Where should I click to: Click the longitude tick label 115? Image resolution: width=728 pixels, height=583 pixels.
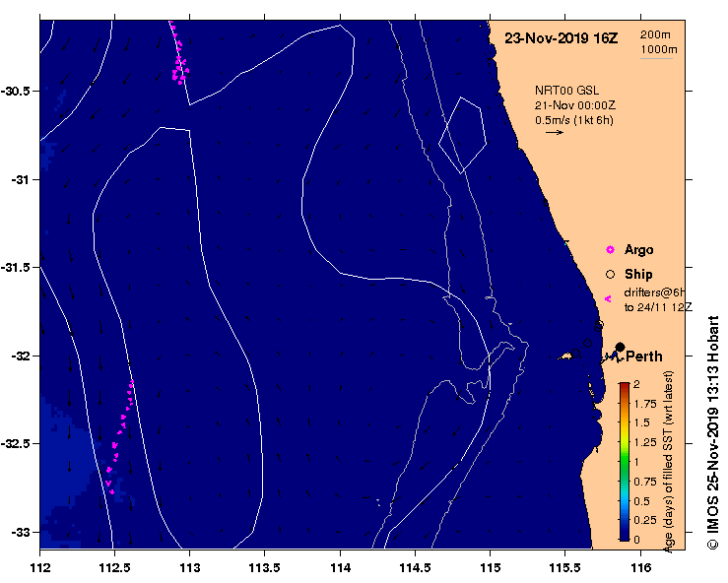coord(491,567)
